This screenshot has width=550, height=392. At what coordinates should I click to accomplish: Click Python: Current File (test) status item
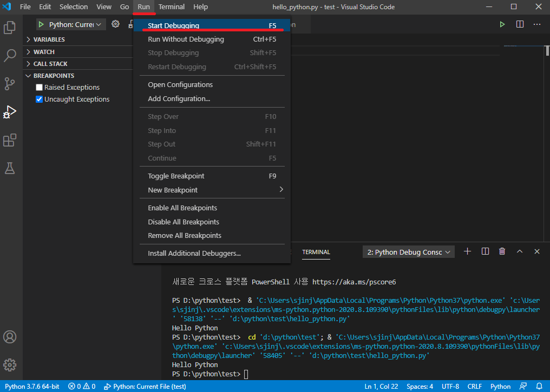[x=145, y=387]
